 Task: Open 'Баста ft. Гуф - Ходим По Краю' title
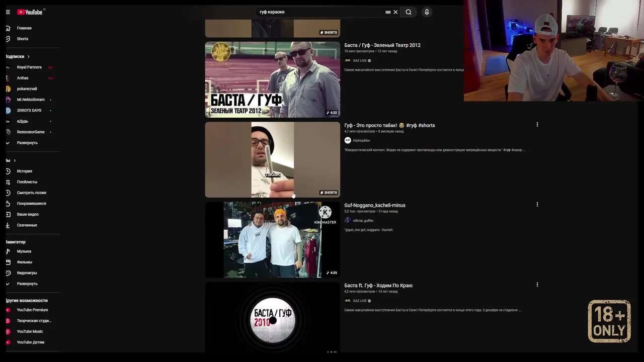pyautogui.click(x=378, y=286)
